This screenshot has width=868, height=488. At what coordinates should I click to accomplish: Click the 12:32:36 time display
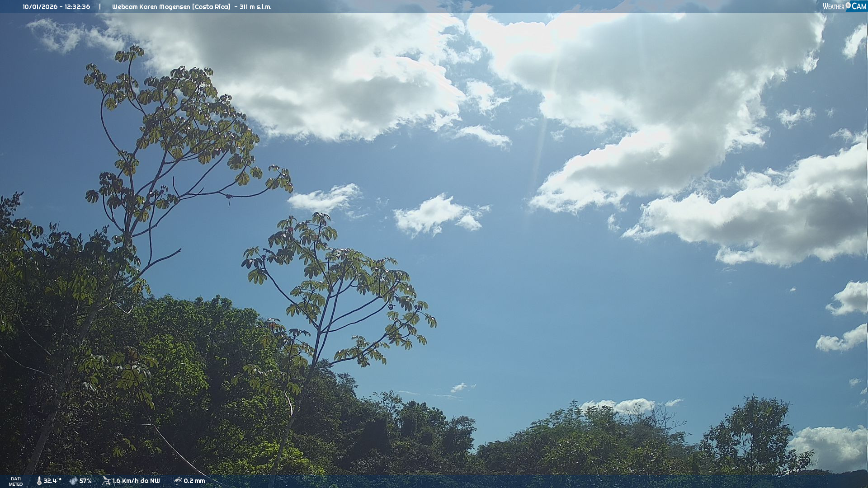[77, 7]
